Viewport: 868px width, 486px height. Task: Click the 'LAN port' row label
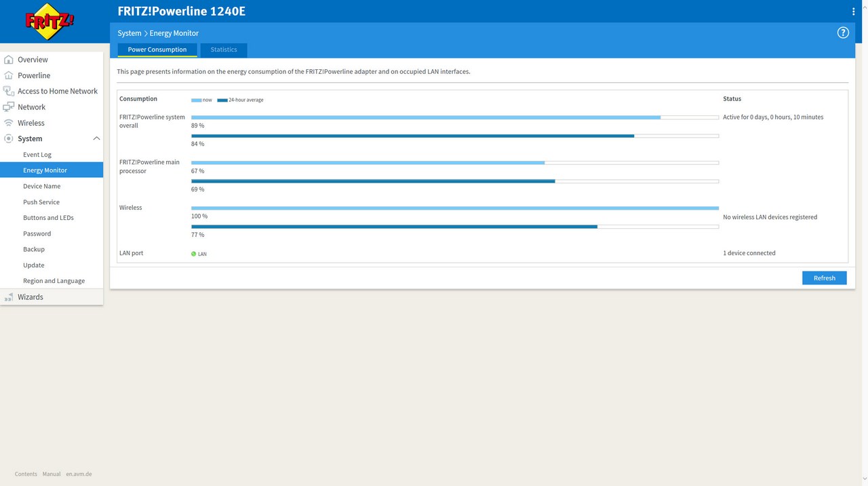(132, 253)
